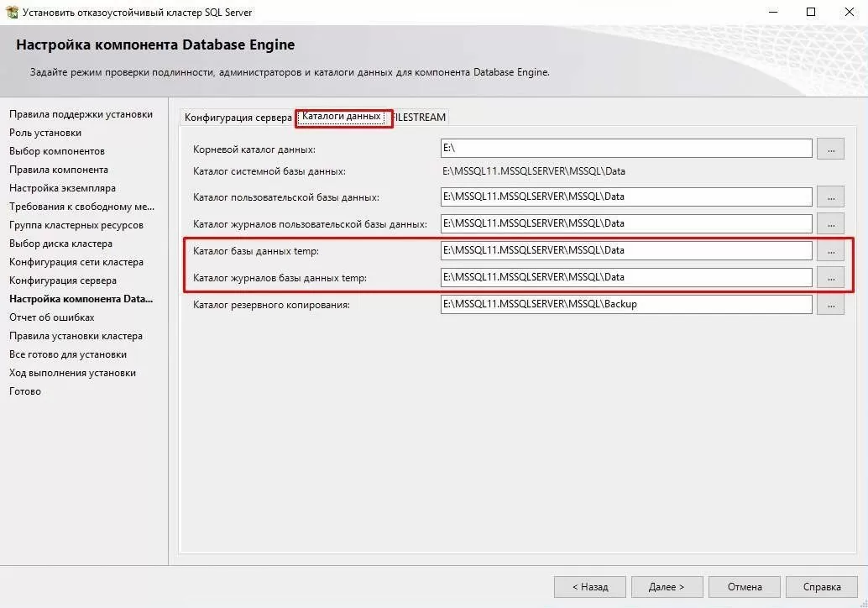Select the Роль установки step

click(45, 133)
